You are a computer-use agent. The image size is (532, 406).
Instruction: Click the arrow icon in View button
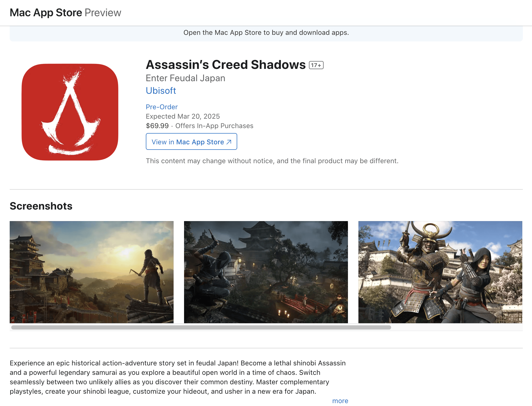coord(229,142)
